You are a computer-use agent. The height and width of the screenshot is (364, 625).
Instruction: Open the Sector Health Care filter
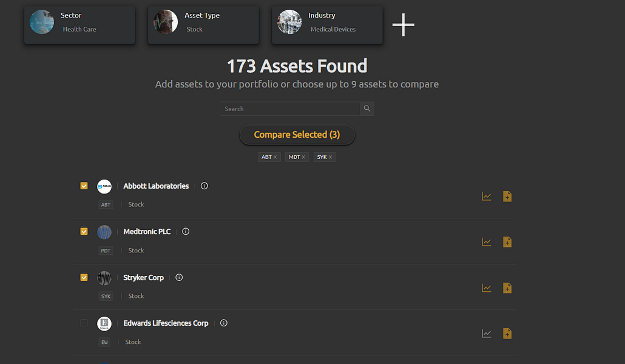click(x=79, y=25)
